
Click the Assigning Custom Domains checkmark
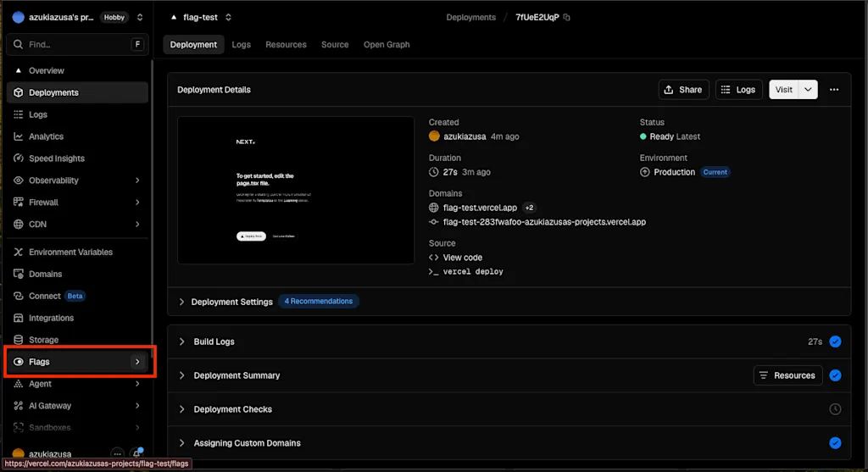click(x=835, y=442)
